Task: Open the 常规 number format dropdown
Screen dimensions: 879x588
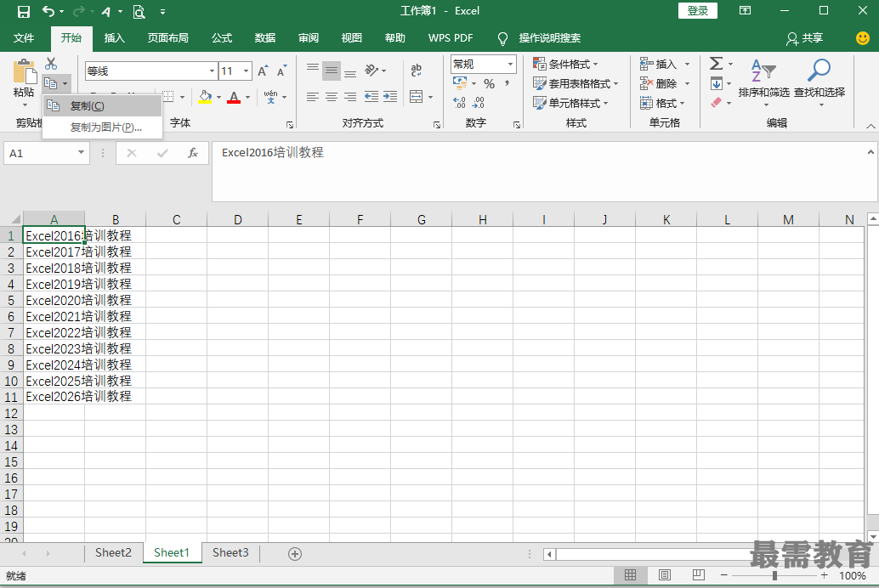Action: [x=510, y=65]
